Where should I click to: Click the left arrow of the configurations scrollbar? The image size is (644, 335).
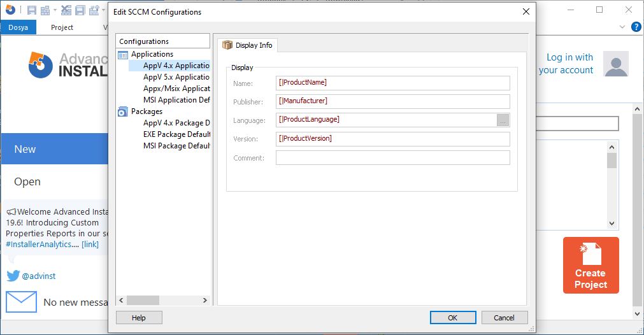click(121, 301)
